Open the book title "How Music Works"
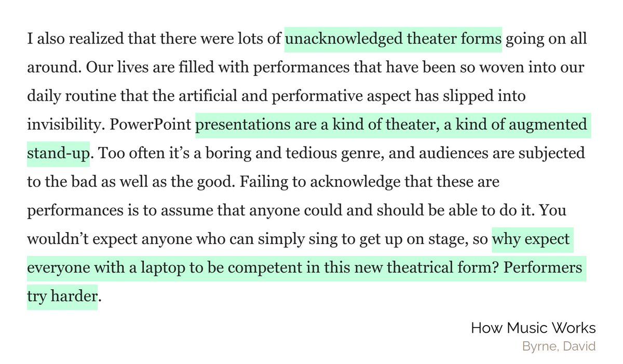623x364 pixels. [533, 328]
